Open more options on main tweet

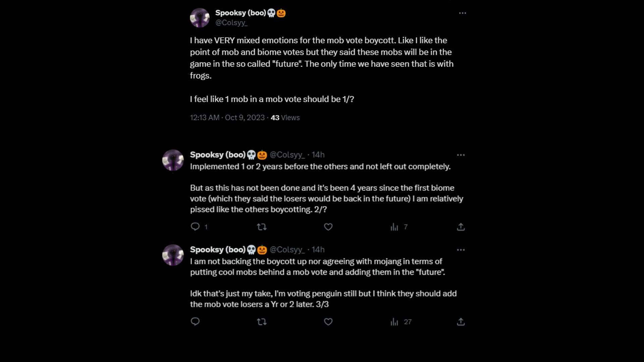(x=462, y=13)
